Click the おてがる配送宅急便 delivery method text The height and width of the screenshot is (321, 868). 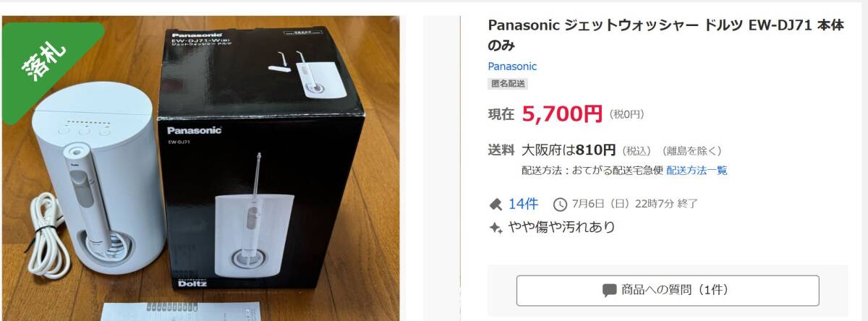pos(617,171)
